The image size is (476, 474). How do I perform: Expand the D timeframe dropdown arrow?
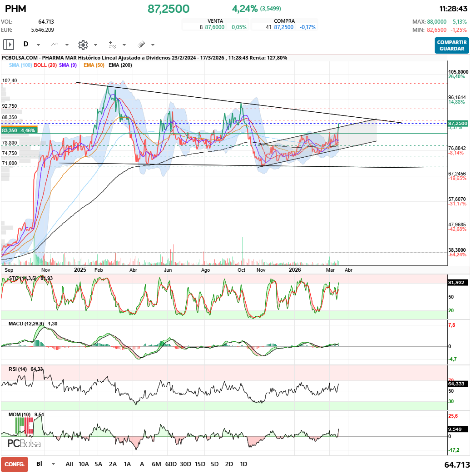click(x=38, y=45)
